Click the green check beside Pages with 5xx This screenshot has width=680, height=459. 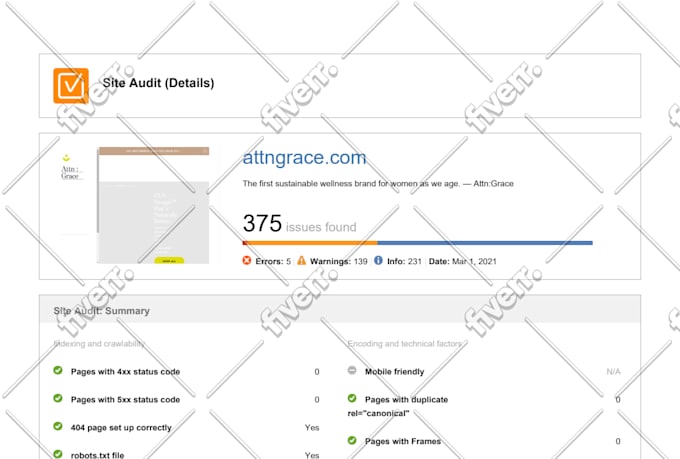click(x=58, y=398)
